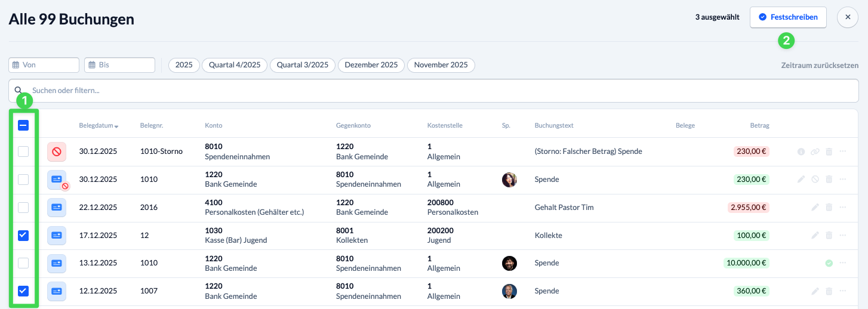Click the calendar icon in the Von field

click(x=16, y=65)
